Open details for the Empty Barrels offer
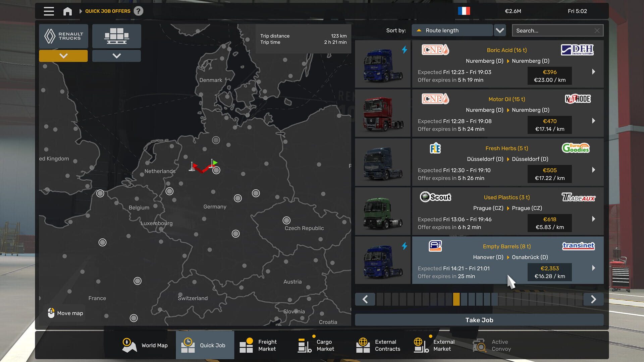This screenshot has height=362, width=644. [594, 268]
